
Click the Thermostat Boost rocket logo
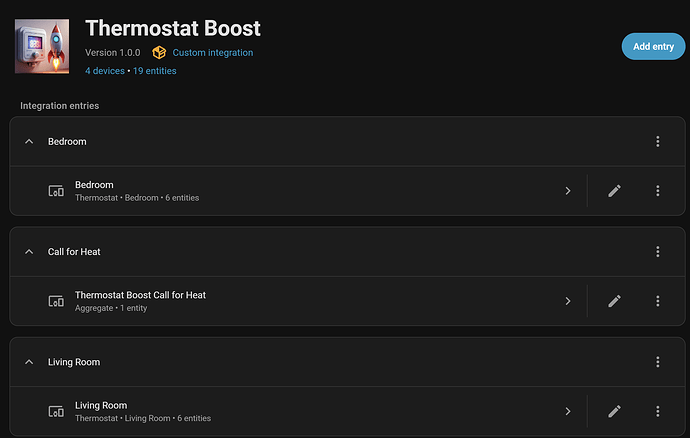click(x=42, y=46)
